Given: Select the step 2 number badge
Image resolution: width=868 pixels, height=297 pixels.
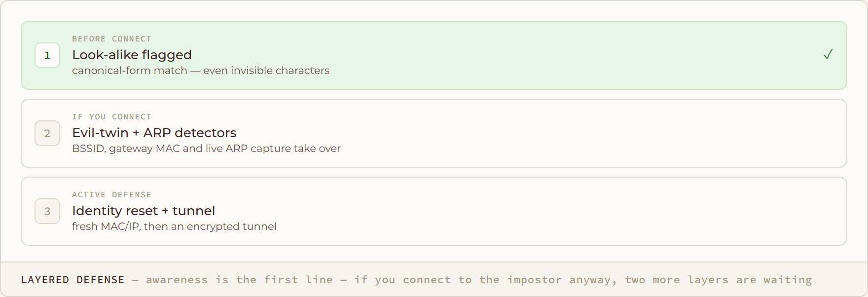Looking at the screenshot, I should [x=47, y=133].
